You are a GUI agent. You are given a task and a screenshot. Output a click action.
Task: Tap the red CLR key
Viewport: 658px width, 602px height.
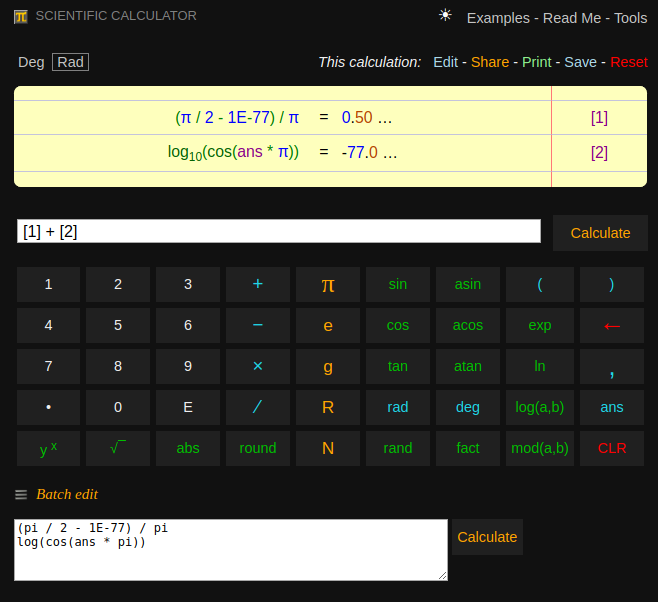[x=611, y=448]
